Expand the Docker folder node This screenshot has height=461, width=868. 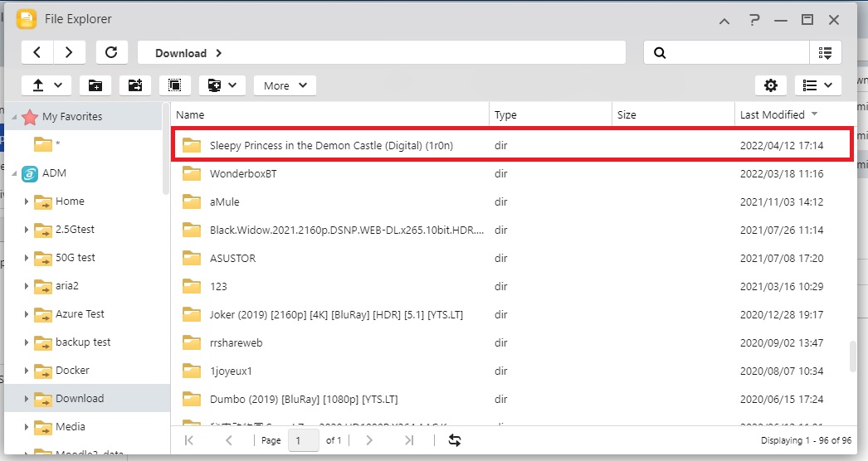click(x=26, y=371)
